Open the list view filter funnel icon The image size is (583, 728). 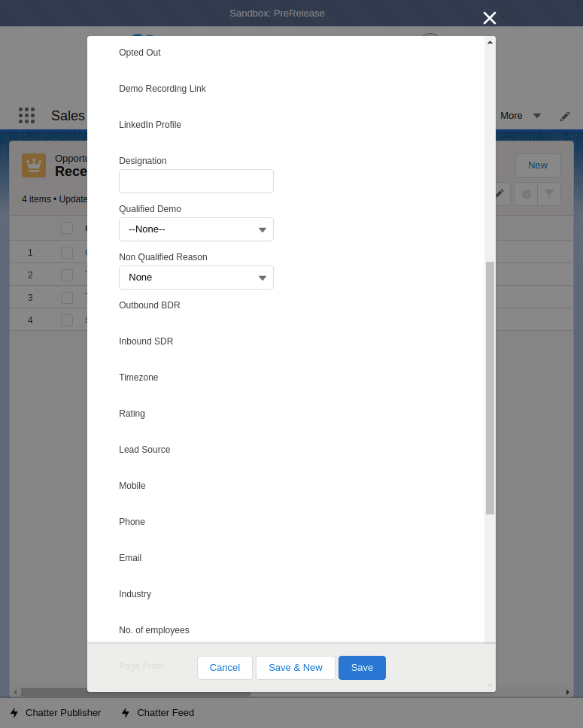[x=549, y=194]
